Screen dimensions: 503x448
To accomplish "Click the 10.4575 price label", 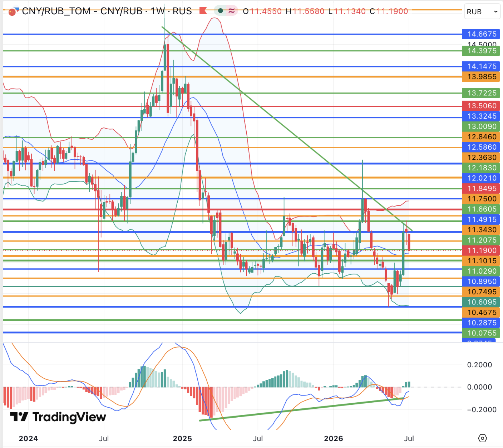I will [481, 313].
